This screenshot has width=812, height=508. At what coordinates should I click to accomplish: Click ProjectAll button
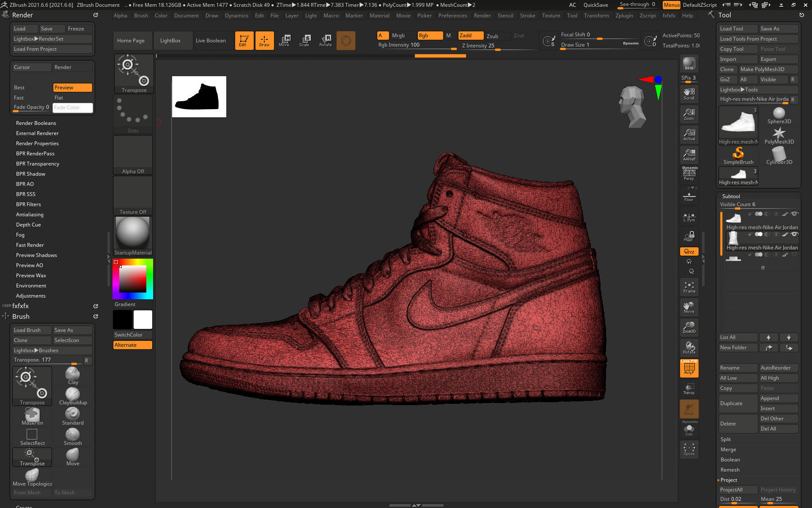tap(738, 490)
